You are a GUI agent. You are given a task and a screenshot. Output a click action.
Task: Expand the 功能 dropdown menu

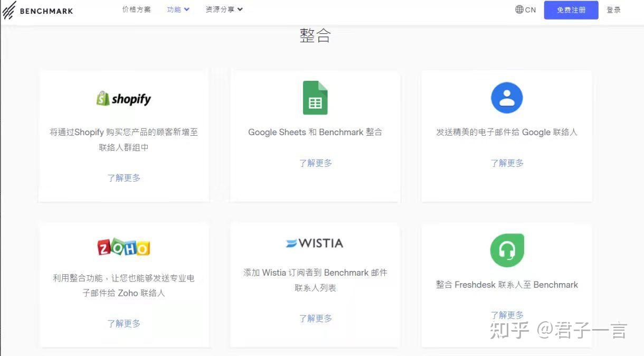178,10
